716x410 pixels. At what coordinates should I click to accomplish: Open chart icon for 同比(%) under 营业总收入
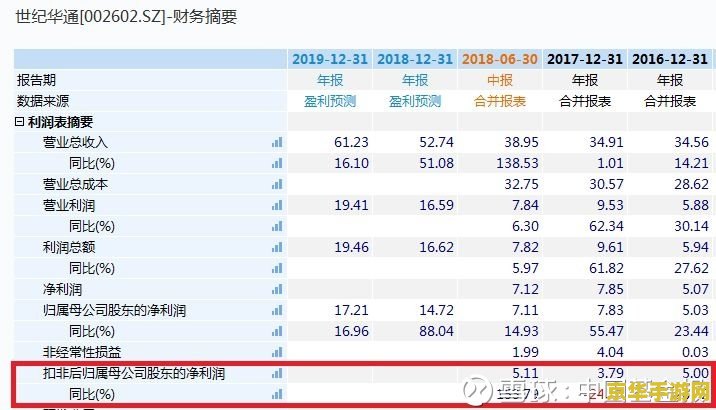277,163
